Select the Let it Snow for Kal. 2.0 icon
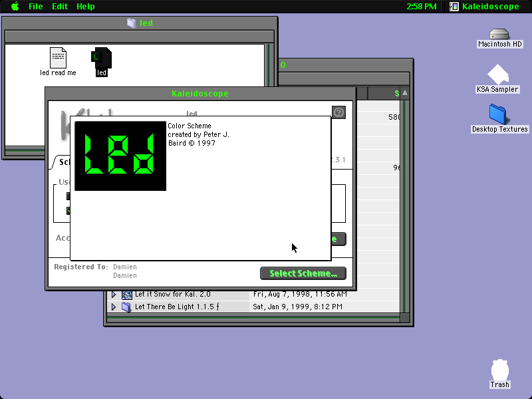The height and width of the screenshot is (399, 532). point(126,295)
